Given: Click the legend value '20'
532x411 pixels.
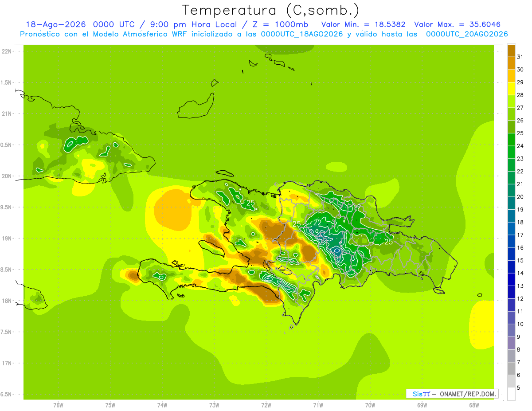Looking at the screenshot, I should [520, 196].
